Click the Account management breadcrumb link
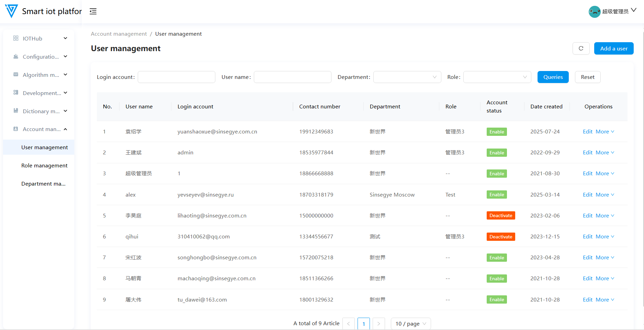Viewport: 644px width, 330px height. coord(118,34)
